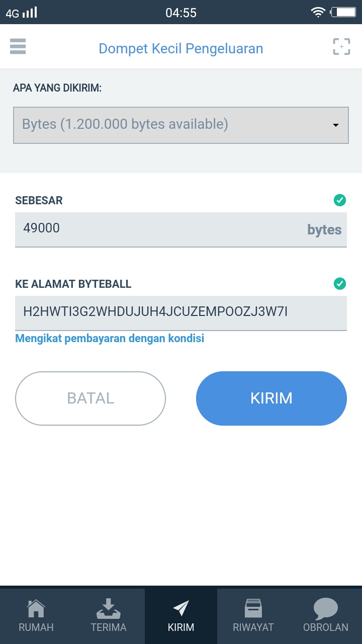Screen dimensions: 362x644
Task: Focus the Byteball address input field
Action: pyautogui.click(x=181, y=312)
